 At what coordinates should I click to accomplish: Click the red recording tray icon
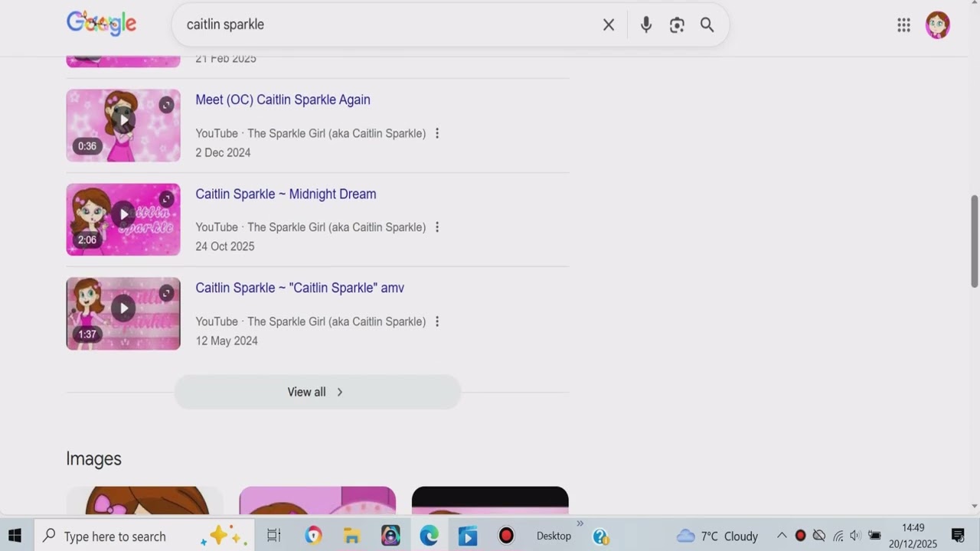[x=801, y=536]
